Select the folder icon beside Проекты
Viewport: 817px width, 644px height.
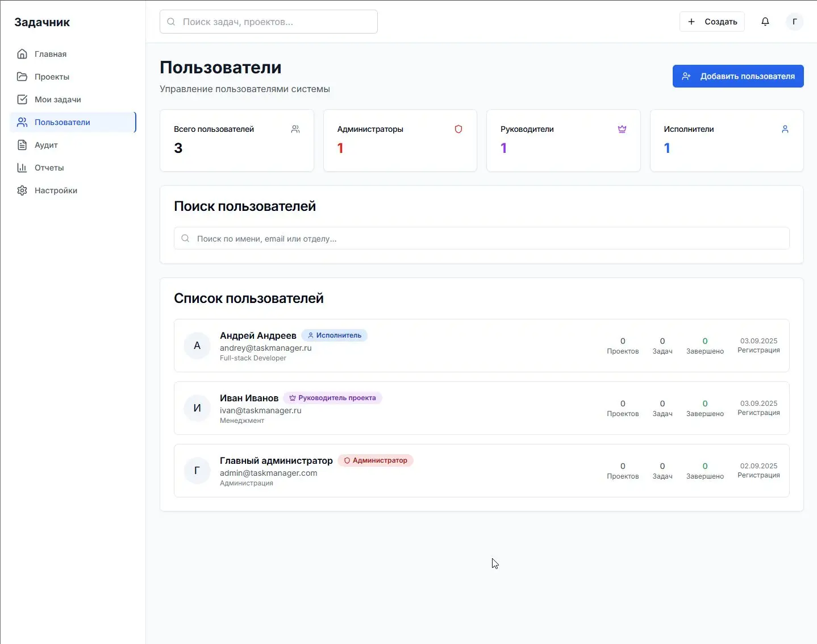click(x=22, y=76)
